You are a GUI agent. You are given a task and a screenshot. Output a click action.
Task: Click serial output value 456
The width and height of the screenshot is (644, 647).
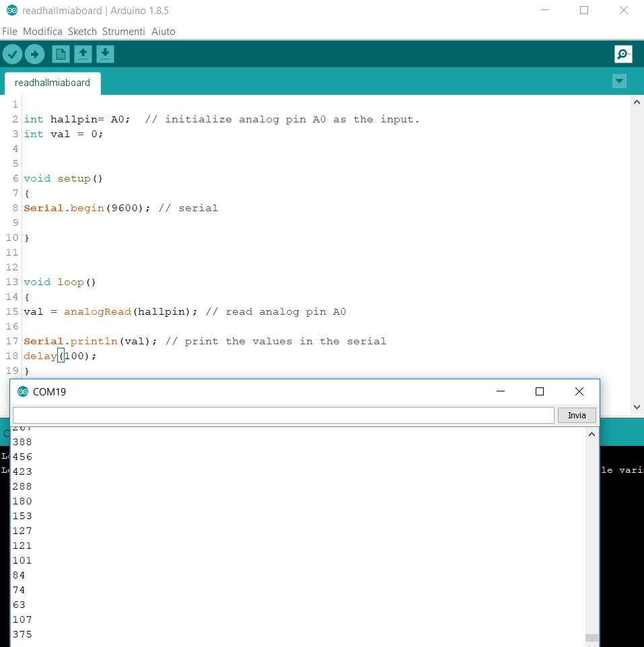point(22,457)
